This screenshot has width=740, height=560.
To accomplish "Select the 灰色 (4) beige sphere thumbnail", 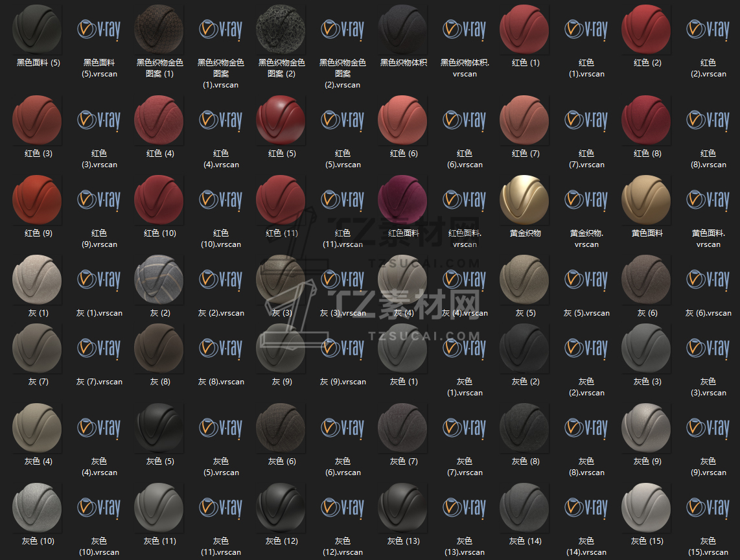I will point(38,428).
